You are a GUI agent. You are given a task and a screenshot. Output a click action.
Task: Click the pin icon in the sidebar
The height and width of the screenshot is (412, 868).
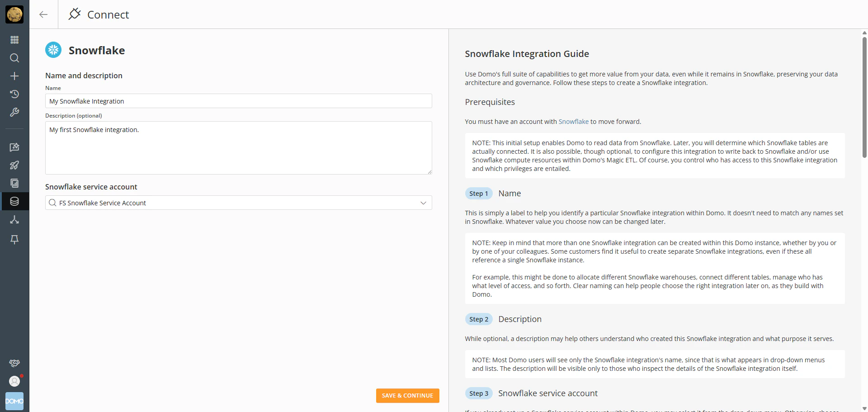(14, 239)
